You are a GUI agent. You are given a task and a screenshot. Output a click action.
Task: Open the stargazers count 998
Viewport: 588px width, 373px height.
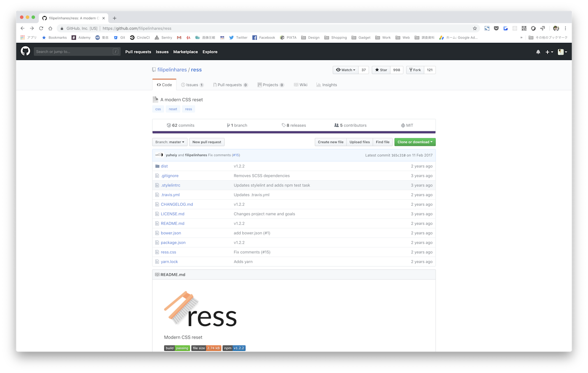(x=396, y=70)
